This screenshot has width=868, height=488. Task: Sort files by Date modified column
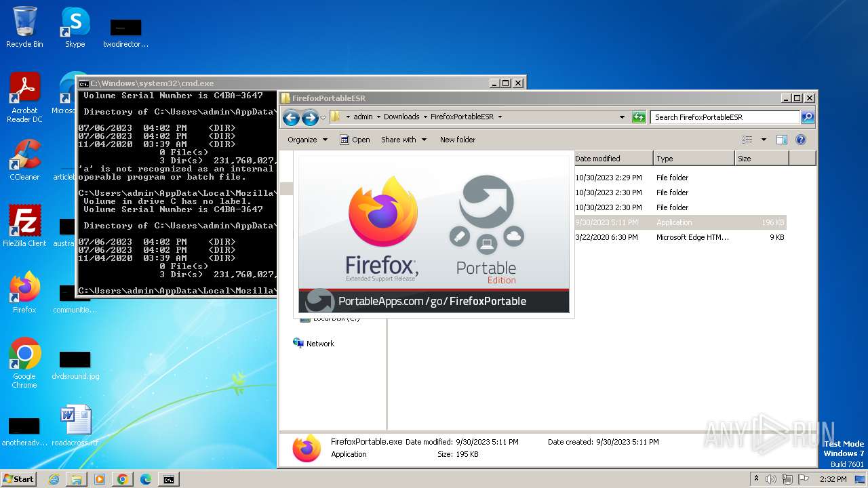click(613, 159)
